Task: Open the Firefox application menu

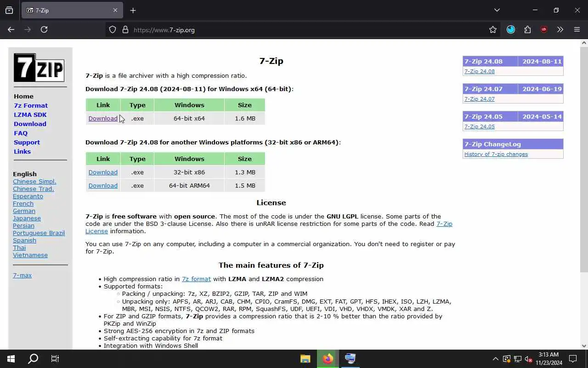Action: (577, 29)
